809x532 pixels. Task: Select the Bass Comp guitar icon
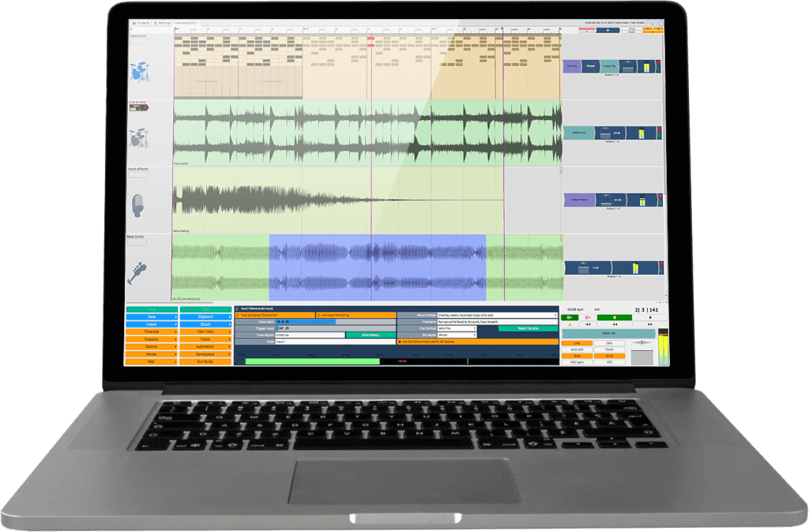(x=138, y=272)
